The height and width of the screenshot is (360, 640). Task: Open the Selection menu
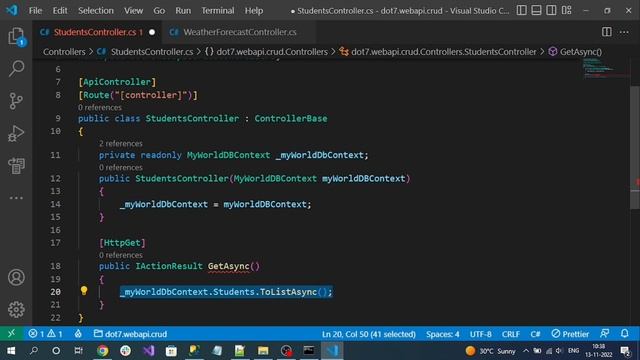click(96, 11)
